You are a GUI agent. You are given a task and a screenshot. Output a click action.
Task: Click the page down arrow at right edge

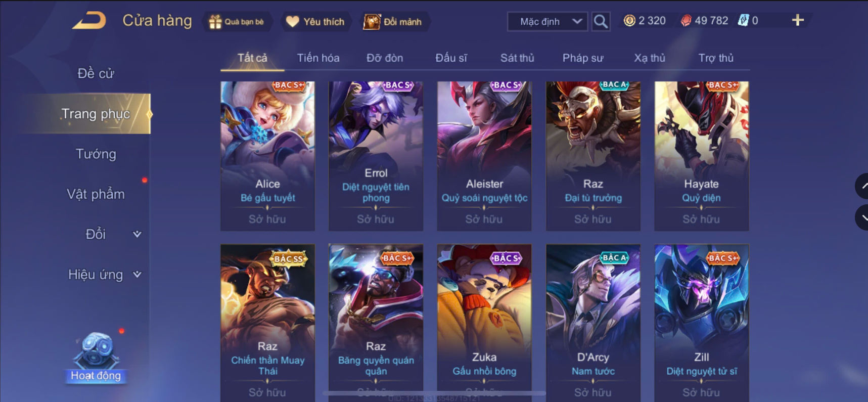coord(862,217)
